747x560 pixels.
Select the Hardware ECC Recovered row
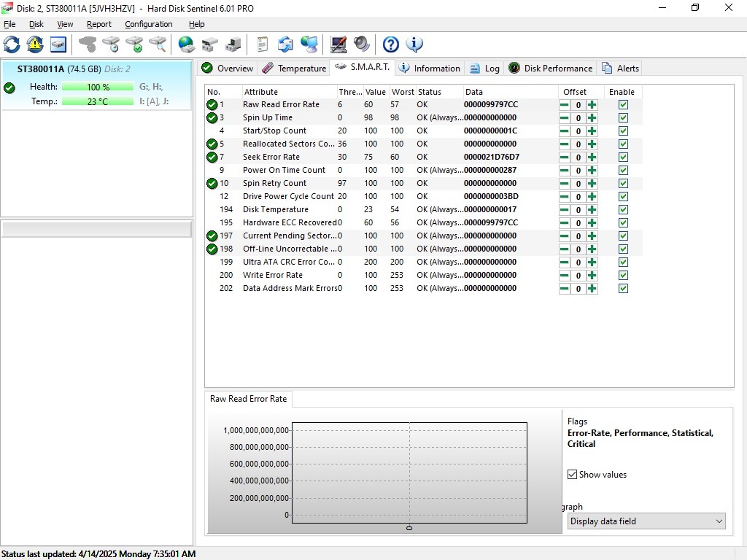coord(423,223)
